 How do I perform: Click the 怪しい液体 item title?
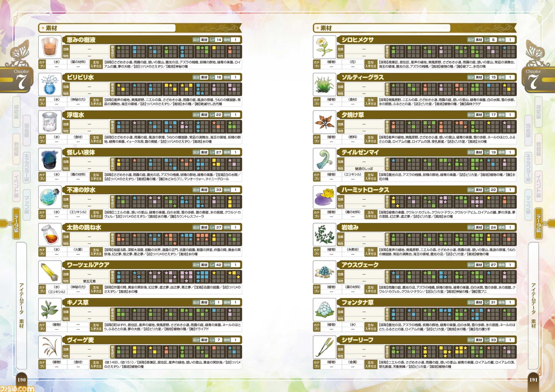[81, 152]
